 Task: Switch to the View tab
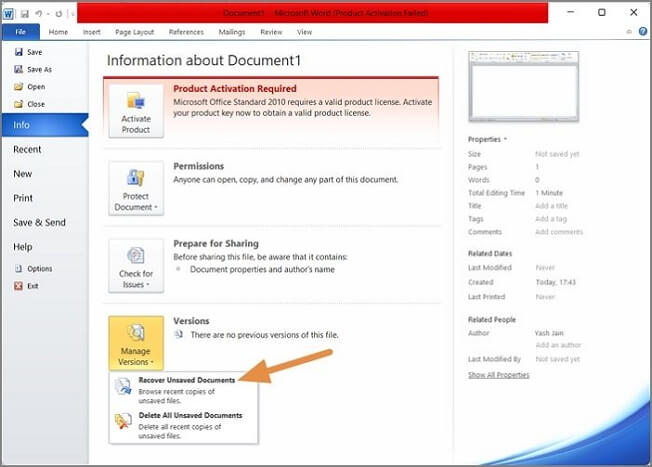[304, 32]
